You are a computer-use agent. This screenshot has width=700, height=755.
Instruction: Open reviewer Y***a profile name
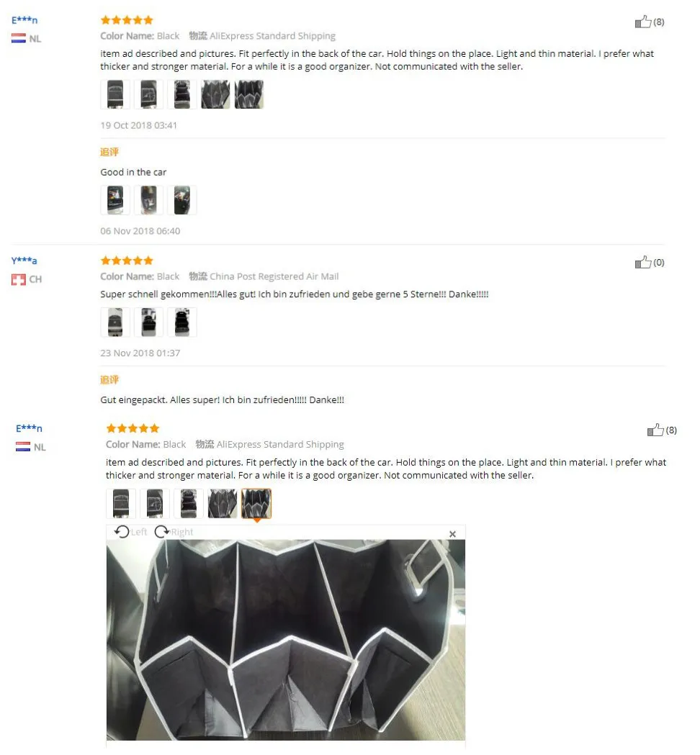(24, 261)
